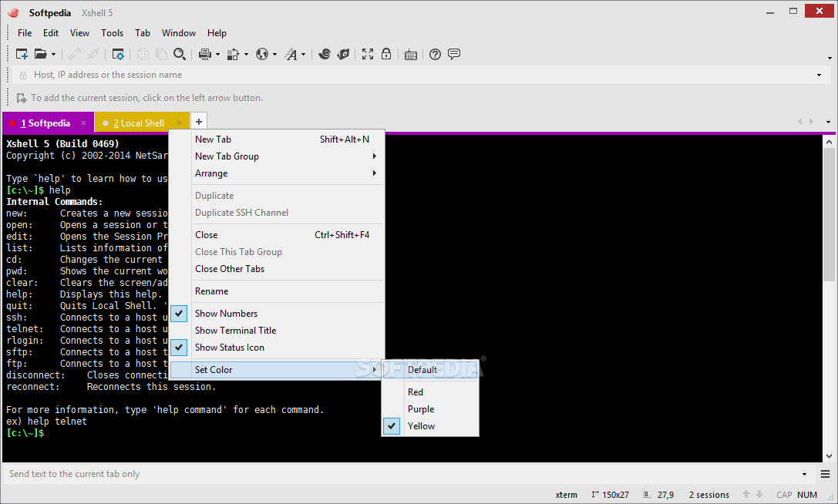
Task: Click the chat bubble feedback icon
Action: coord(454,54)
